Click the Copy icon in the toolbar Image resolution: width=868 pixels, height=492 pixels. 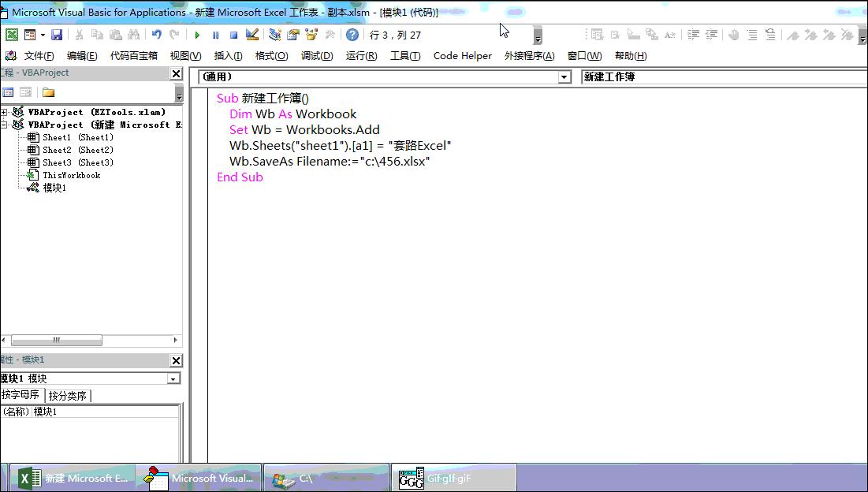pos(97,35)
